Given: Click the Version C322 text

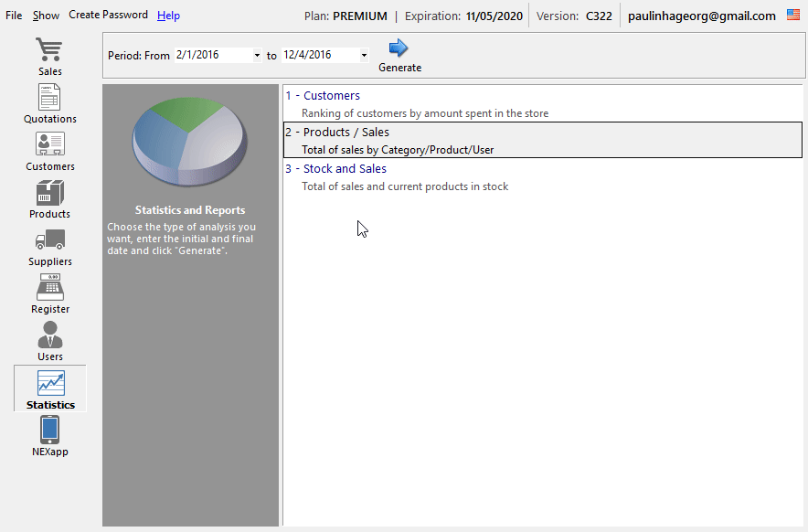Looking at the screenshot, I should point(574,16).
